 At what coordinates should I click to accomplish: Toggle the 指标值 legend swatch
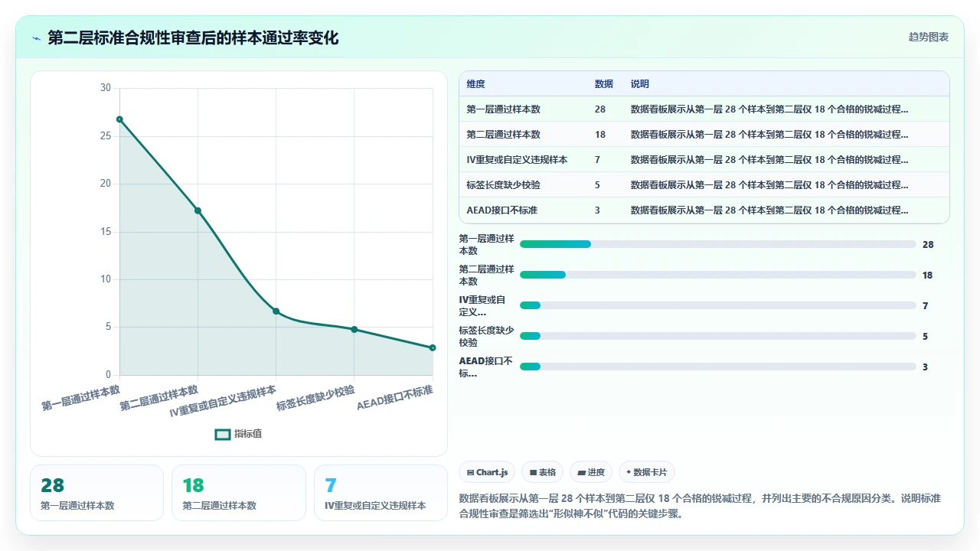tap(223, 434)
